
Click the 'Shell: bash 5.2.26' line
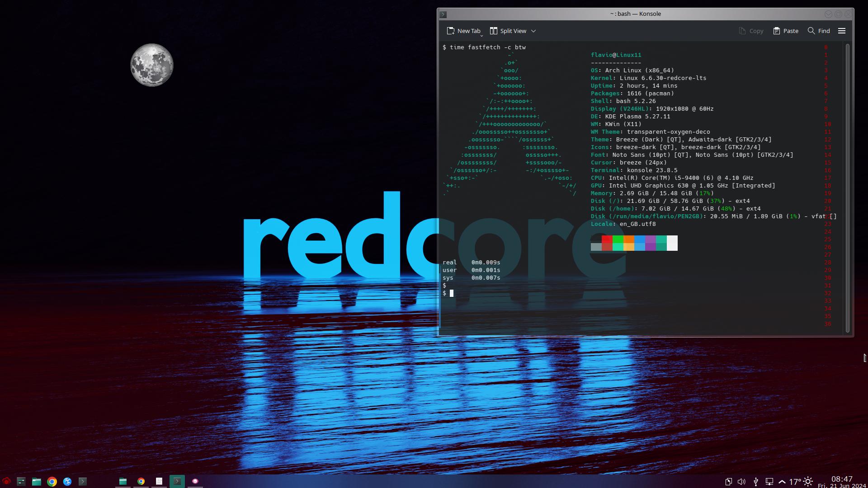click(x=623, y=101)
